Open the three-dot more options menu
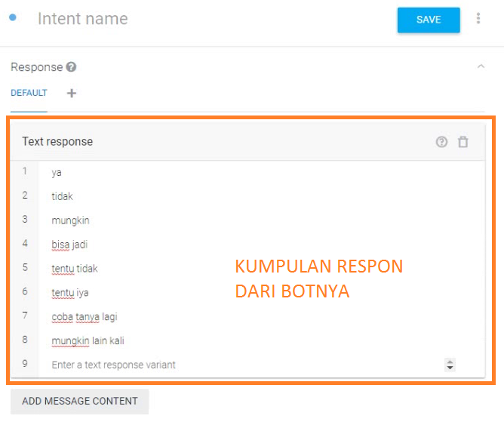Viewport: 504px width, 425px height. tap(478, 18)
